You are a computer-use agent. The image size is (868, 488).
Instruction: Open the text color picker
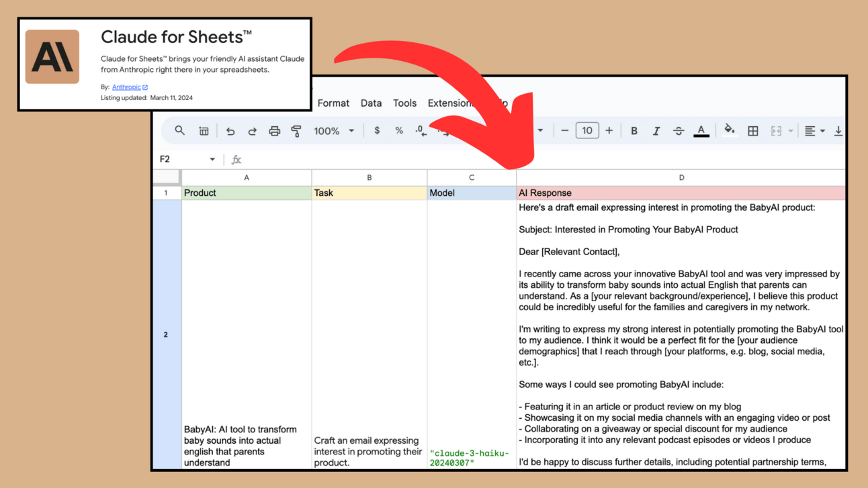(701, 131)
